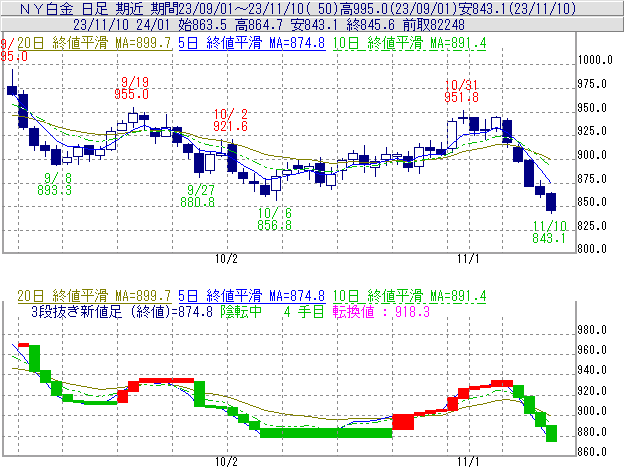Click the 950.0 price axis label
The image size is (624, 475).
[592, 108]
